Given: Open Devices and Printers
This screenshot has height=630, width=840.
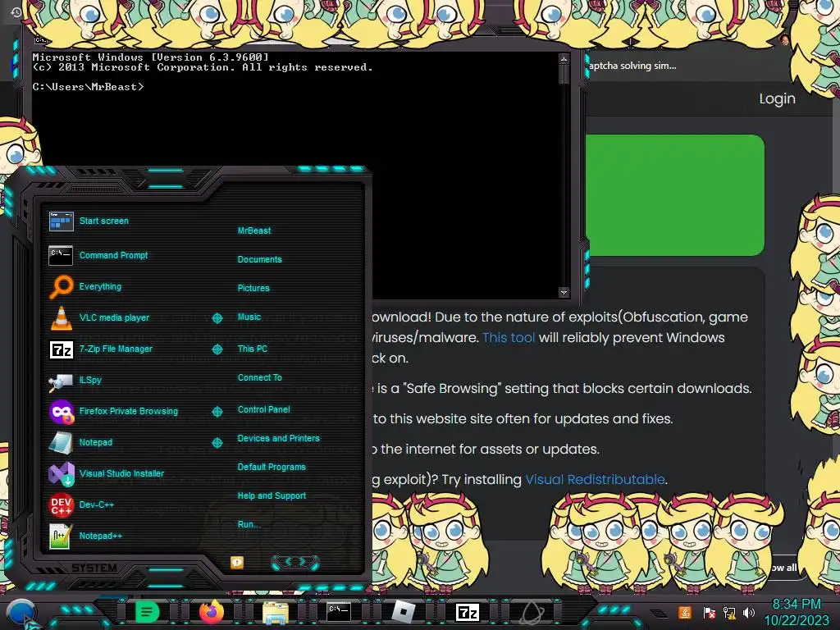Looking at the screenshot, I should 278,438.
